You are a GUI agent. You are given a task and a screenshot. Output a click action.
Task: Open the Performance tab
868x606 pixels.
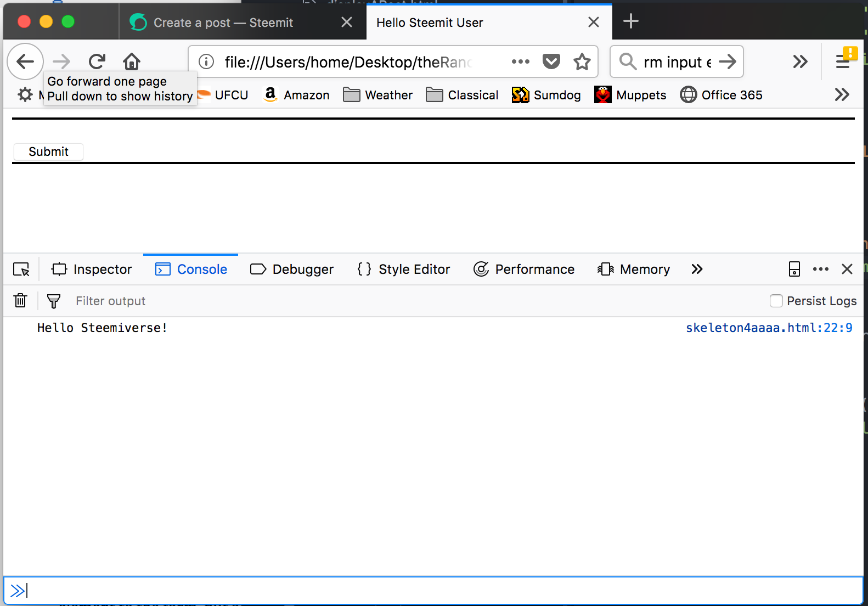pos(524,269)
